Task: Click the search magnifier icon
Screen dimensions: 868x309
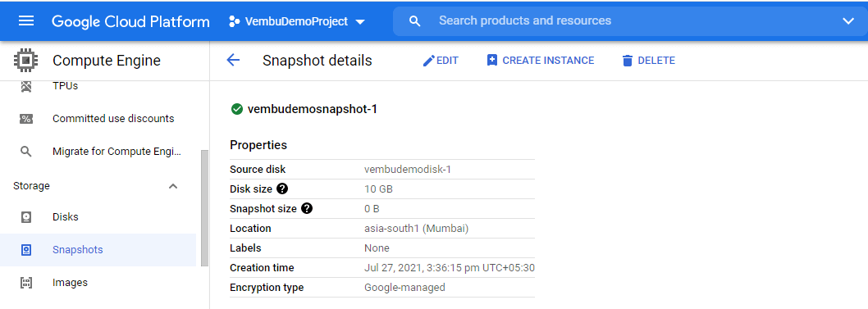Action: point(414,21)
